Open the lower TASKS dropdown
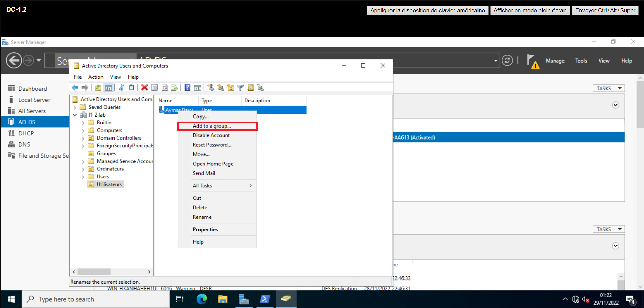Viewport: 644px width, 308px height. click(x=609, y=229)
